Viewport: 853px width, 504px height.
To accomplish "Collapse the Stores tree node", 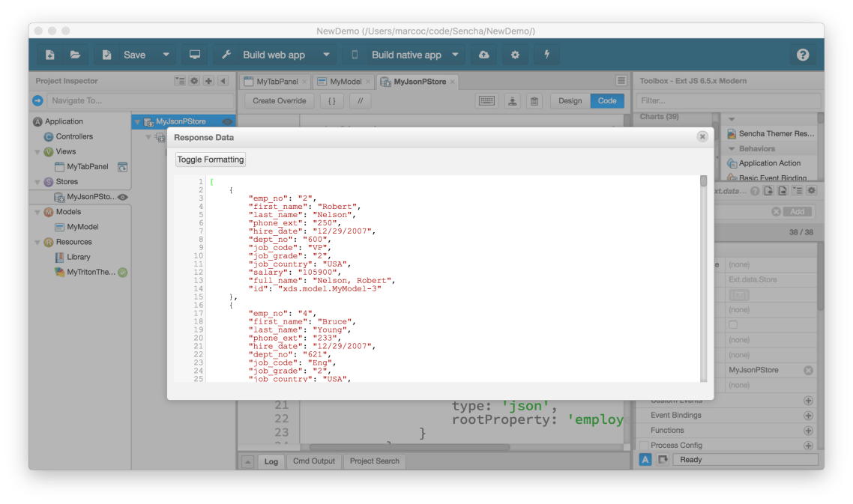I will 37,182.
